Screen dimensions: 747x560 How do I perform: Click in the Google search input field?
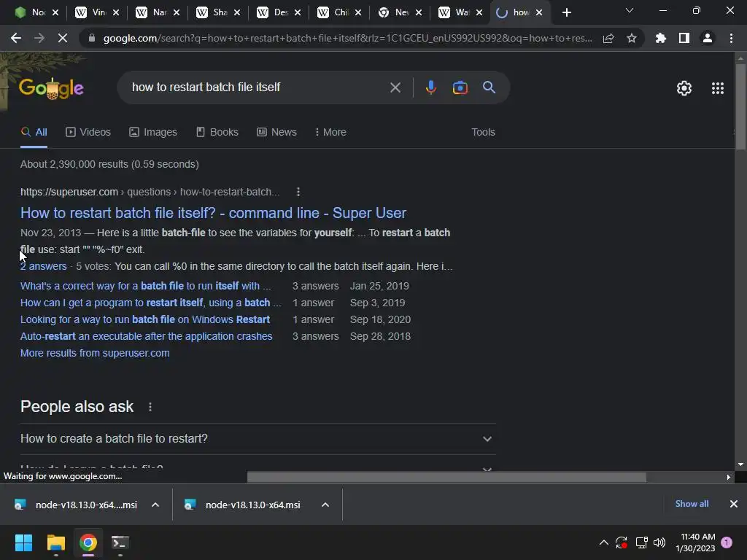point(258,87)
